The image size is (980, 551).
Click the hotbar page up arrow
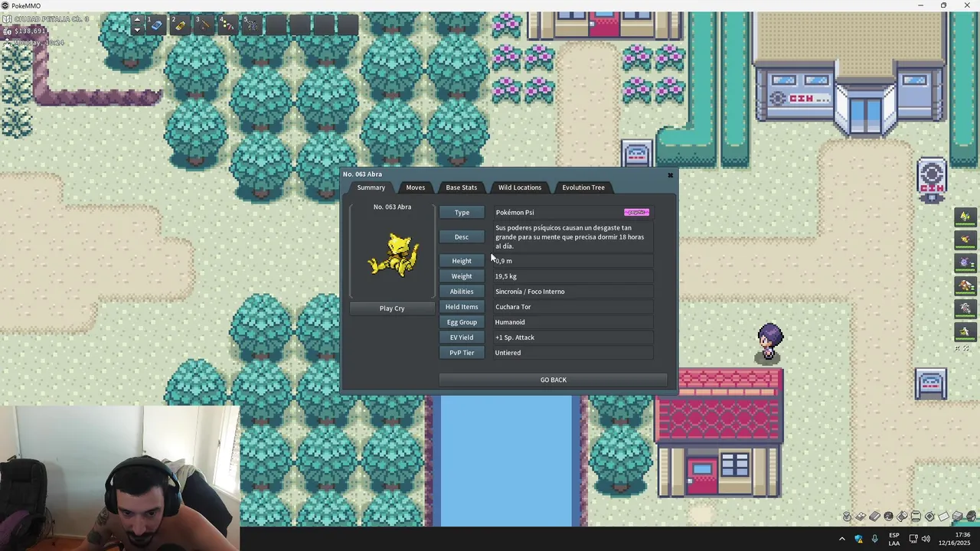click(x=137, y=20)
